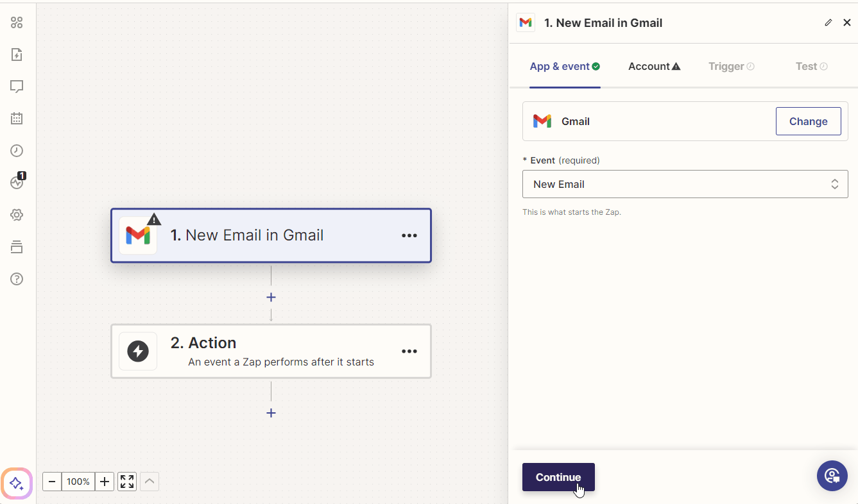Click the up-arrow button next to fit view

point(149,482)
